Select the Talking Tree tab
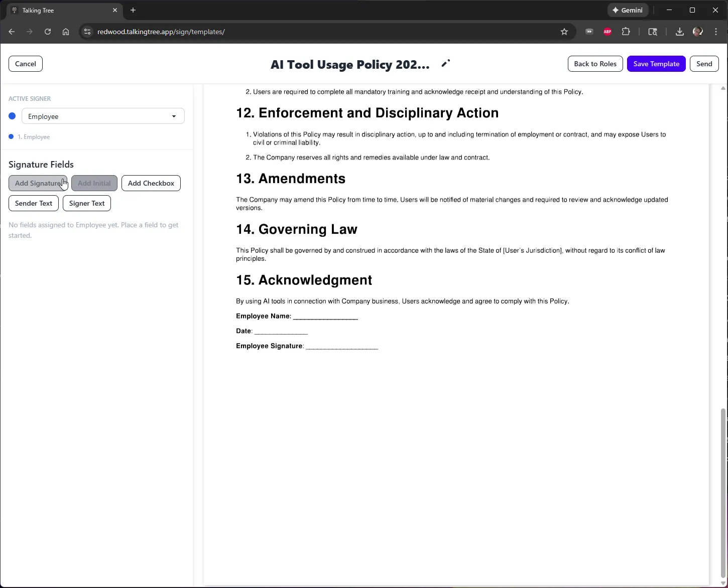This screenshot has height=588, width=728. click(64, 10)
